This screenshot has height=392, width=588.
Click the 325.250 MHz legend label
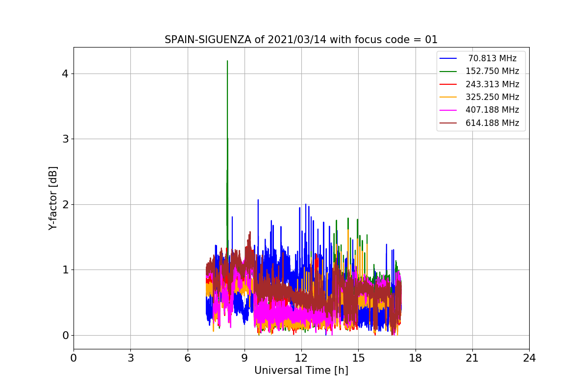tap(492, 97)
